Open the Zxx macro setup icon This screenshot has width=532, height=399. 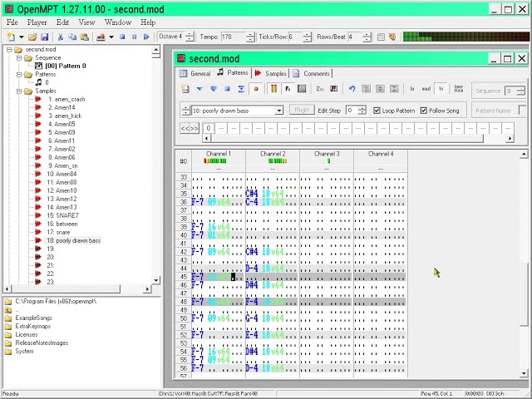320,89
